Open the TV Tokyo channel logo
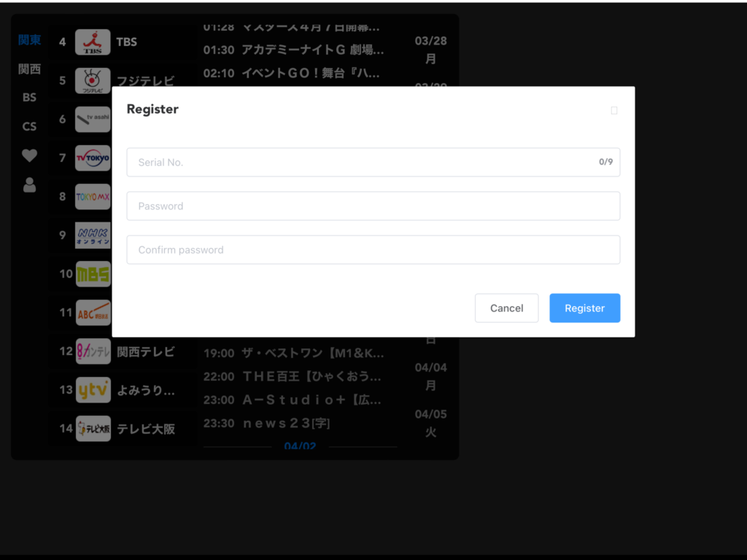The width and height of the screenshot is (747, 560). tap(93, 158)
